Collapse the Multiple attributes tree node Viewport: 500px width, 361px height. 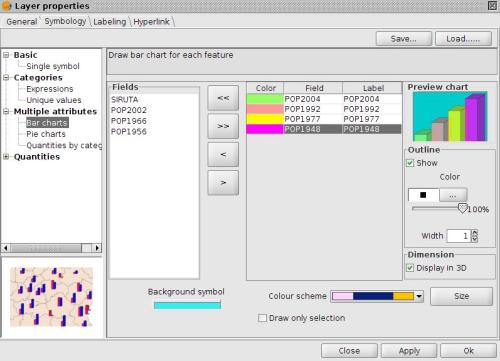(6, 111)
